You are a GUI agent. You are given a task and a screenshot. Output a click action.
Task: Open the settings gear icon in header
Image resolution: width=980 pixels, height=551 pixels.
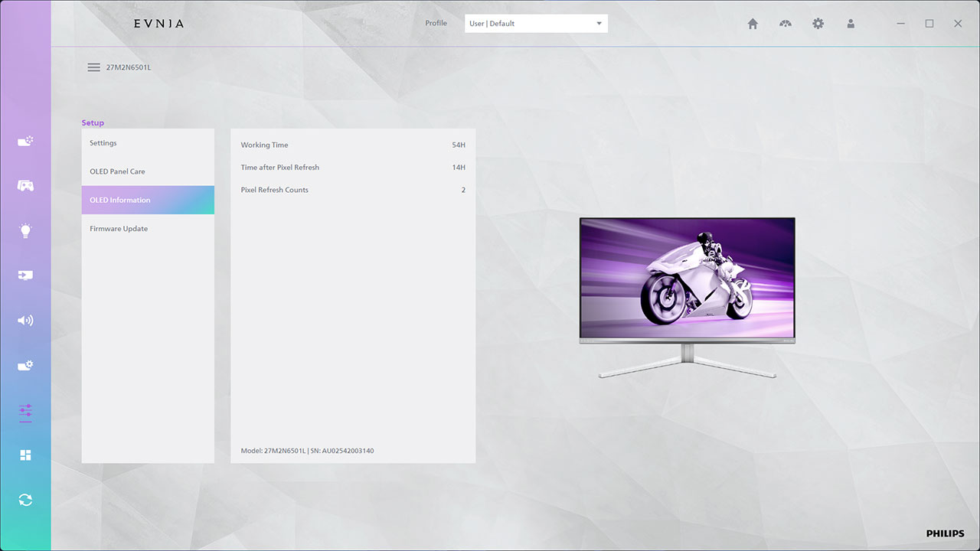tap(818, 24)
